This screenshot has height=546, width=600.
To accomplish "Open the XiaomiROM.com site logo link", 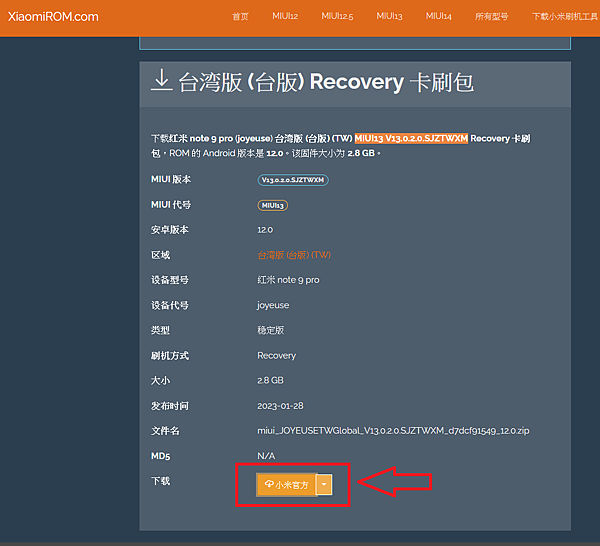I will point(53,17).
